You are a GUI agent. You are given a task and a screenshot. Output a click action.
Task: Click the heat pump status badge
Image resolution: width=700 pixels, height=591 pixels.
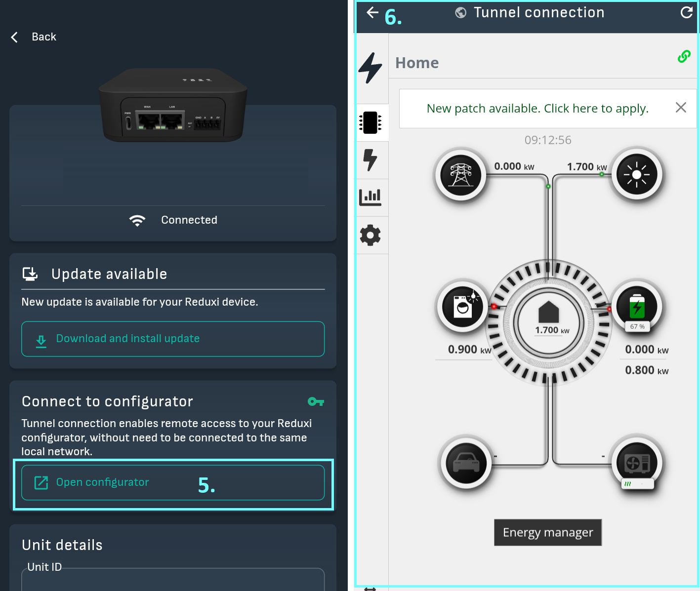click(x=637, y=484)
